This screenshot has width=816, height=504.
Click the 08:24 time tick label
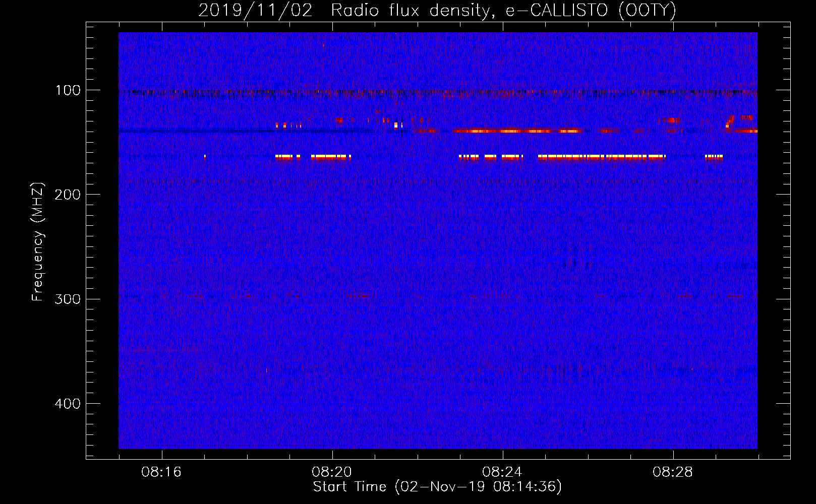502,472
